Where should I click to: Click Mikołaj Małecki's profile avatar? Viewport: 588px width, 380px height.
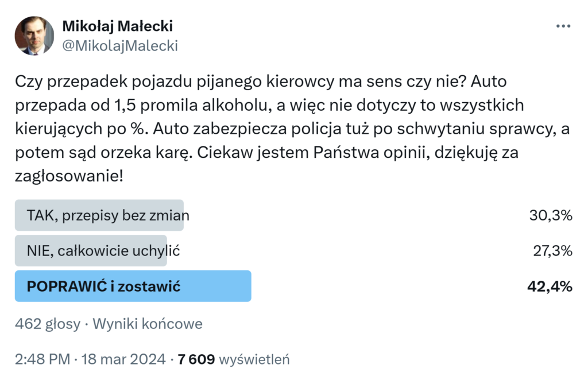34,36
